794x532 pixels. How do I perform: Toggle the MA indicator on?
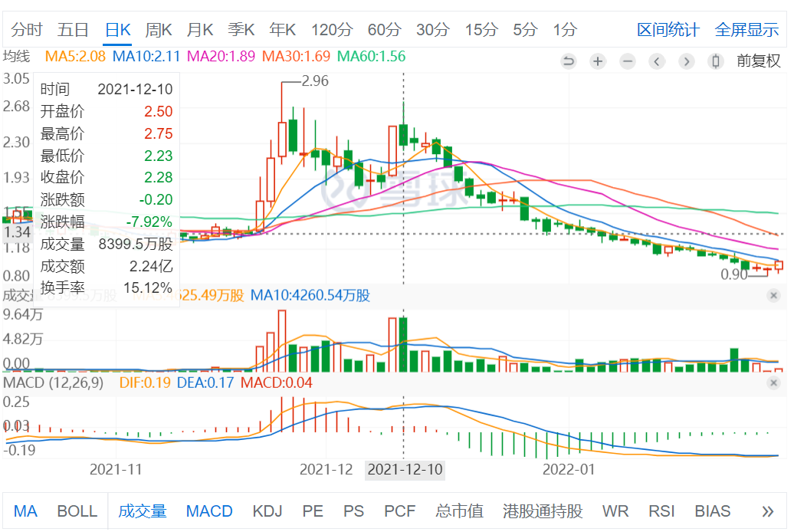[25, 511]
